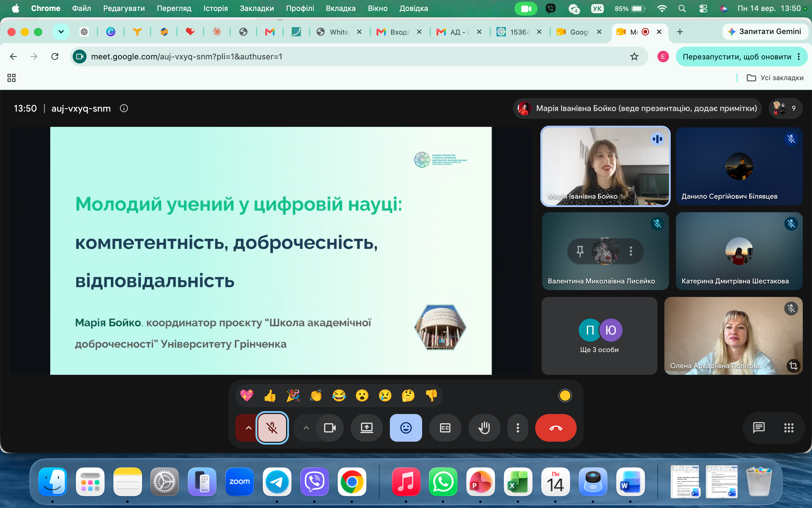Bookmark this page with the star icon

[x=634, y=57]
